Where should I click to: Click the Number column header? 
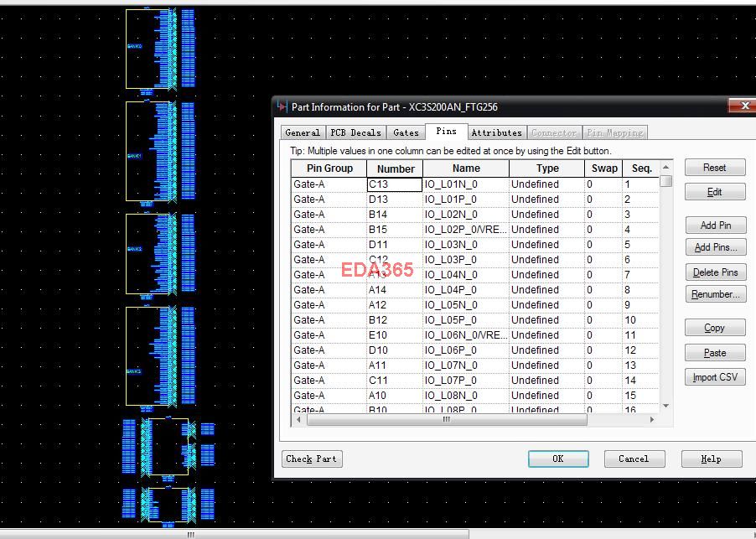[396, 168]
